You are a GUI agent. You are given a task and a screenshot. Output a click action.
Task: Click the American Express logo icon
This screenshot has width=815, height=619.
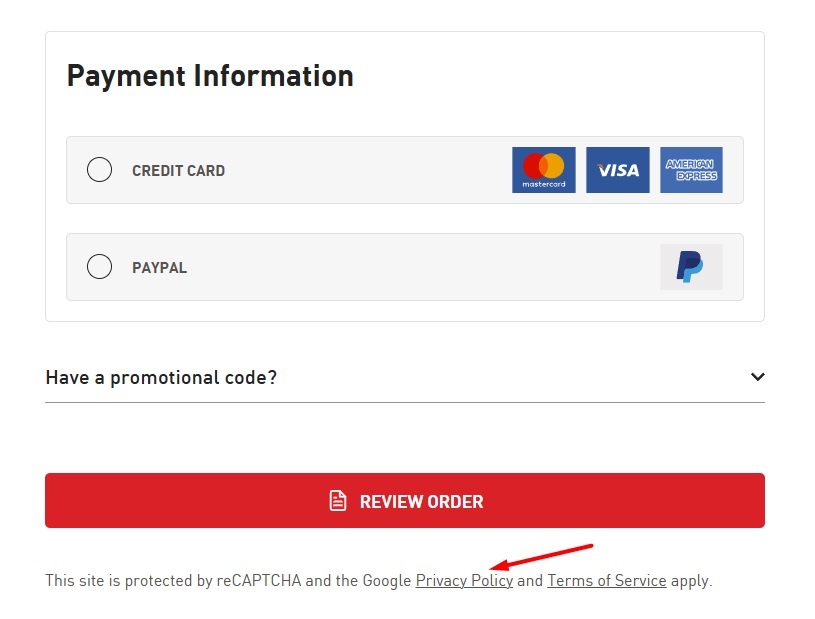click(x=691, y=170)
